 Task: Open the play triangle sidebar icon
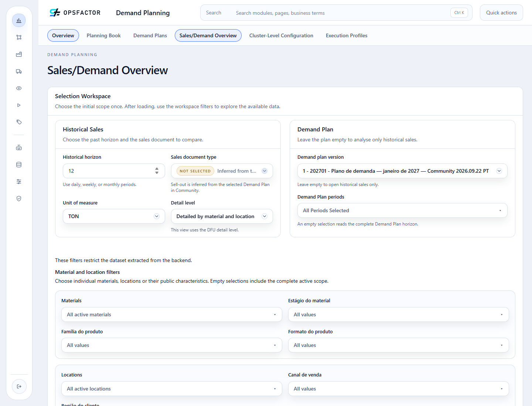pos(19,105)
